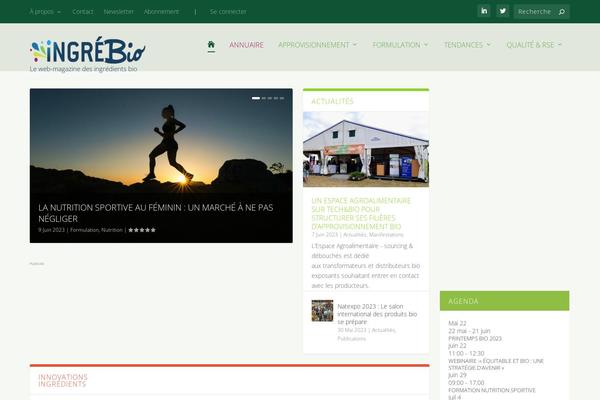
Task: Open Formation Nutrition Sportive agenda event
Action: point(492,390)
